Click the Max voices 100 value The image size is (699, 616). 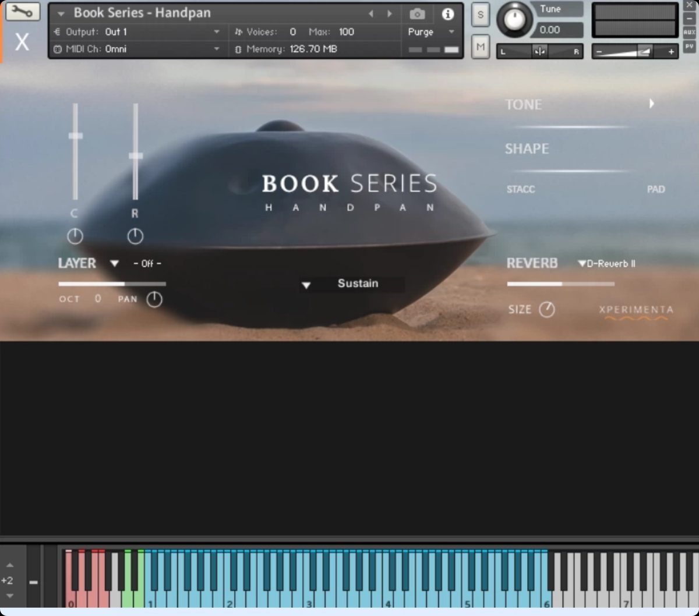(x=347, y=32)
